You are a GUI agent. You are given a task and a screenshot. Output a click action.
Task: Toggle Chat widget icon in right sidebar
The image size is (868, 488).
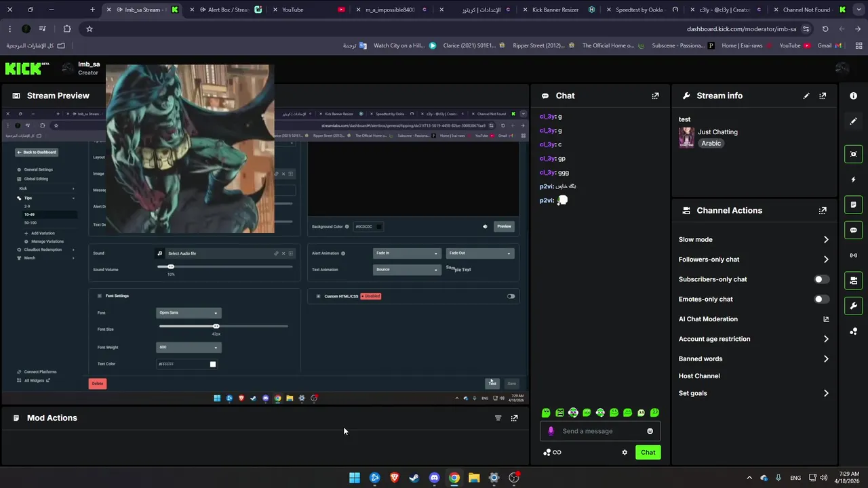coord(853,230)
